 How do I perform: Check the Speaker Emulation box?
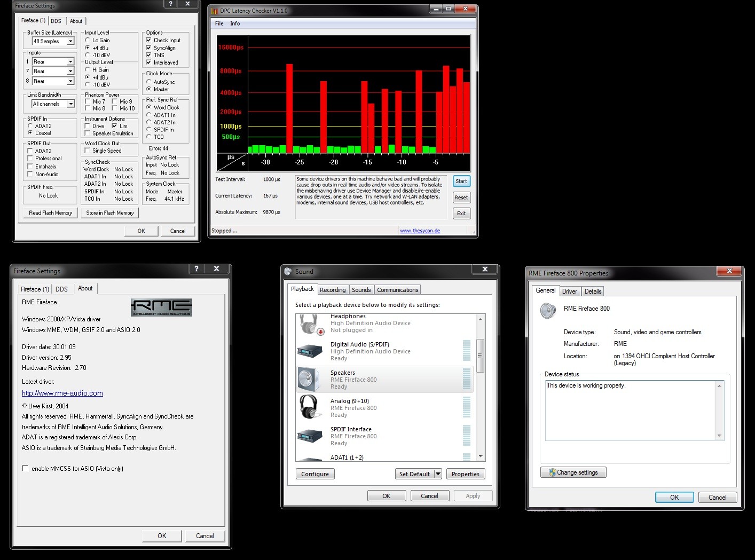tap(88, 133)
